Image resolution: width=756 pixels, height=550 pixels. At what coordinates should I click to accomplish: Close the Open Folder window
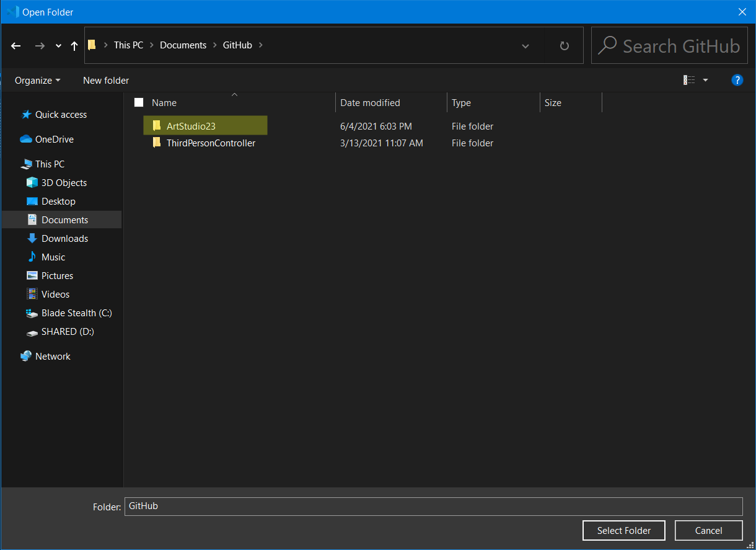tap(742, 12)
